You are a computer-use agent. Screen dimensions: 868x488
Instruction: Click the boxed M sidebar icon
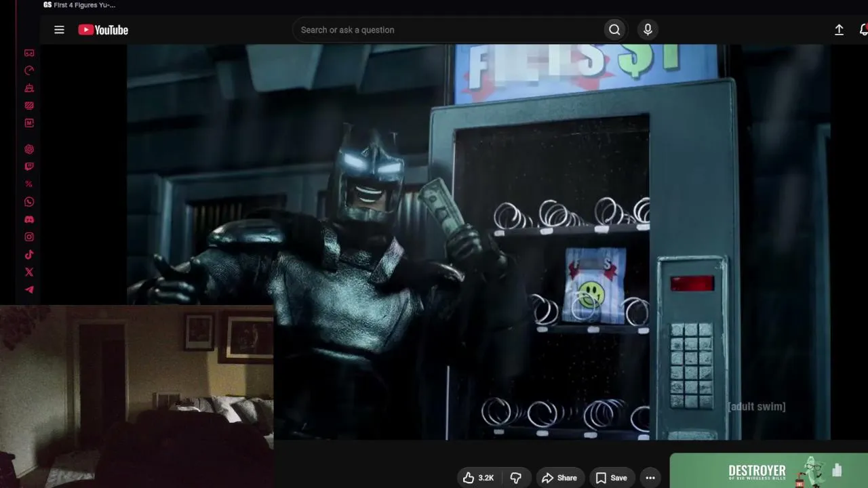click(29, 123)
